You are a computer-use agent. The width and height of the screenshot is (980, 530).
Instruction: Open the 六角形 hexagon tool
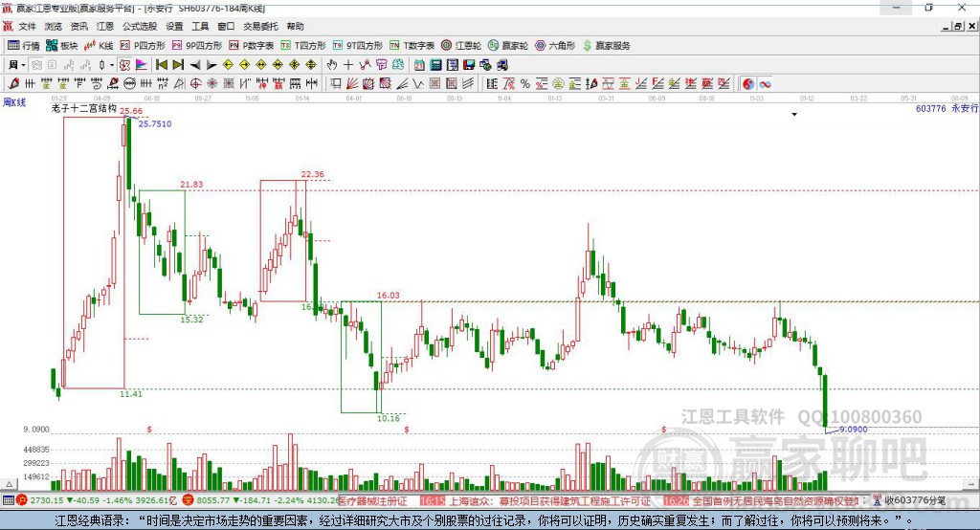(555, 46)
